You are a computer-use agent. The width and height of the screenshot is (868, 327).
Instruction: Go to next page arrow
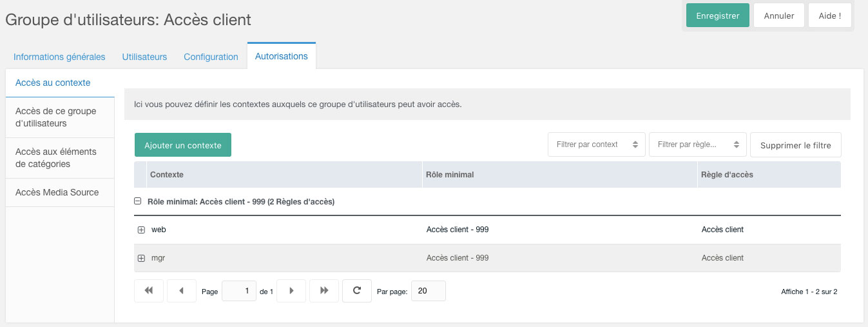pyautogui.click(x=292, y=291)
